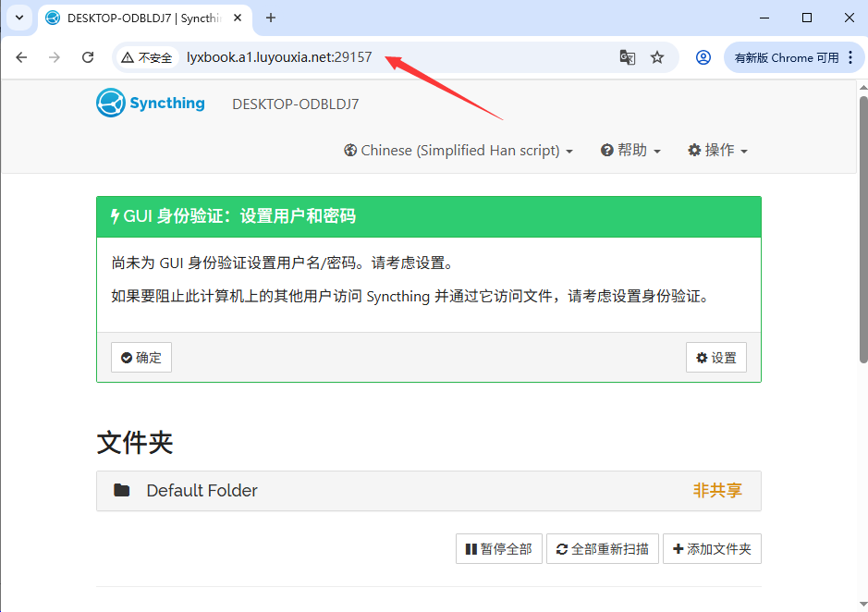Click the translate page icon in address bar
This screenshot has width=868, height=612.
click(x=627, y=57)
